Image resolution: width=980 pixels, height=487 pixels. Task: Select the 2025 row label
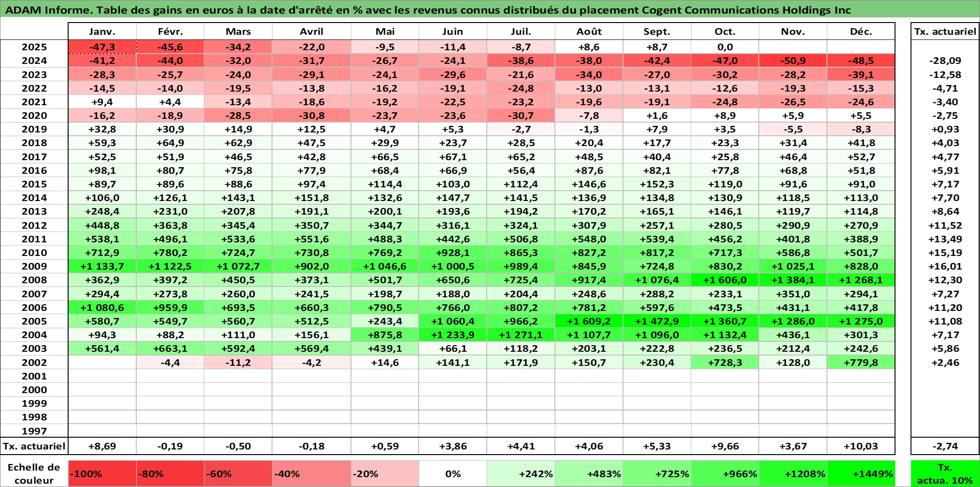click(x=34, y=47)
